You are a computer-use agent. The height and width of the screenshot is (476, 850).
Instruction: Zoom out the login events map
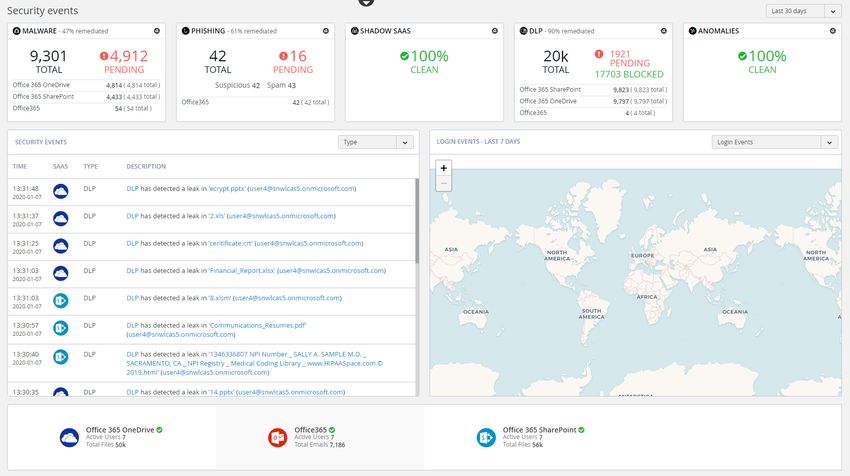tap(443, 183)
